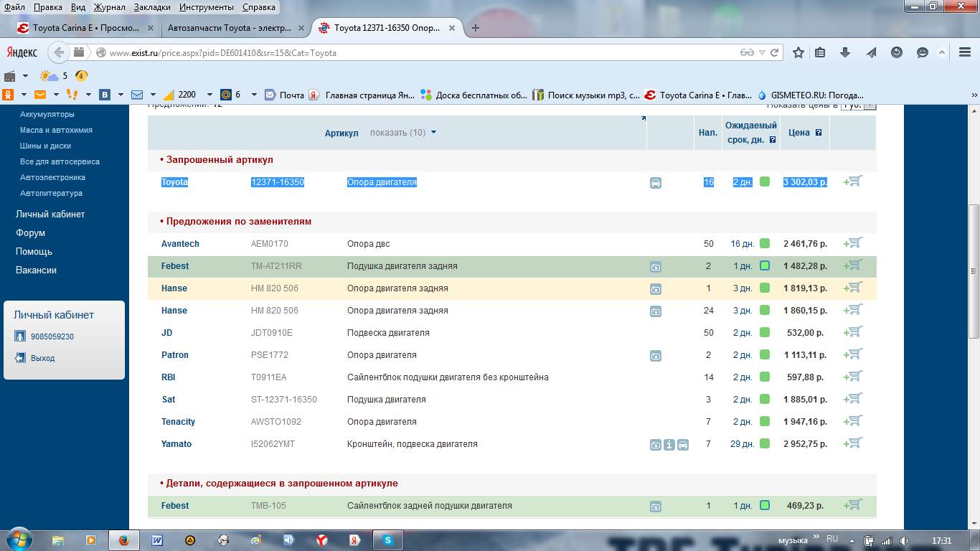Click the photo icon for Febest TM-AT211RR
The height and width of the screenshot is (551, 980).
pos(655,267)
